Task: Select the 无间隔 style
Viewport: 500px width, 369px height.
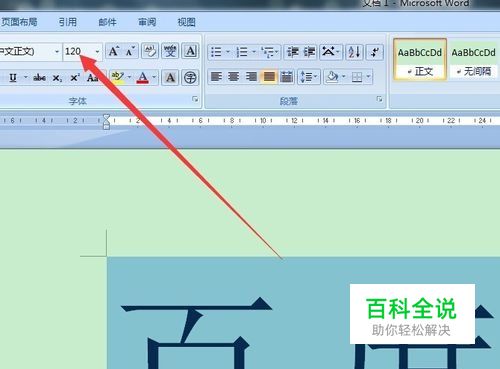Action: click(x=473, y=59)
